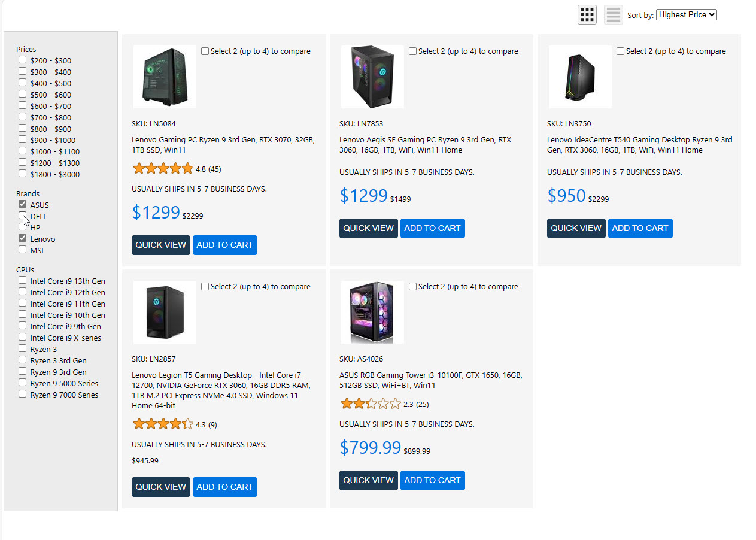Open the Lenovo Aegis SE product title link
Screen dimensions: 756x540
pyautogui.click(x=425, y=145)
